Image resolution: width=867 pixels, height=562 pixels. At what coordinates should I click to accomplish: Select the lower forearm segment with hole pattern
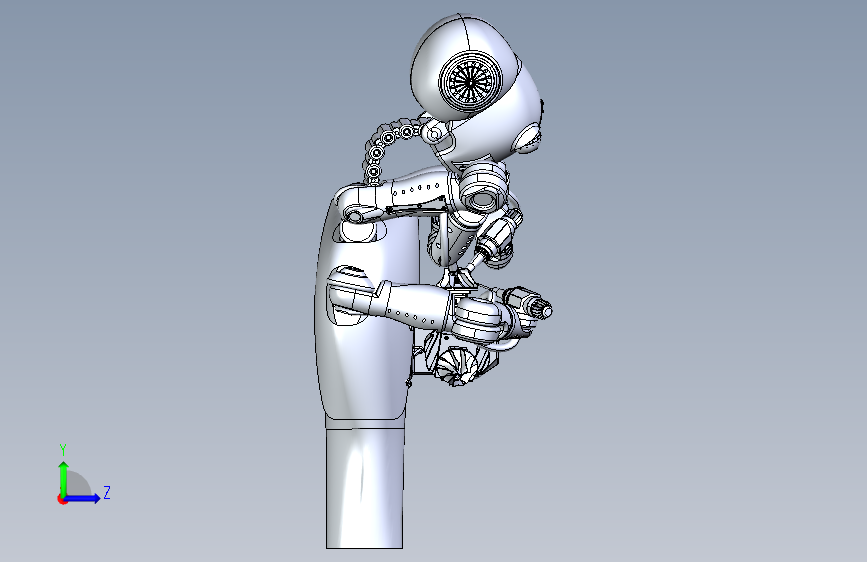click(x=416, y=306)
